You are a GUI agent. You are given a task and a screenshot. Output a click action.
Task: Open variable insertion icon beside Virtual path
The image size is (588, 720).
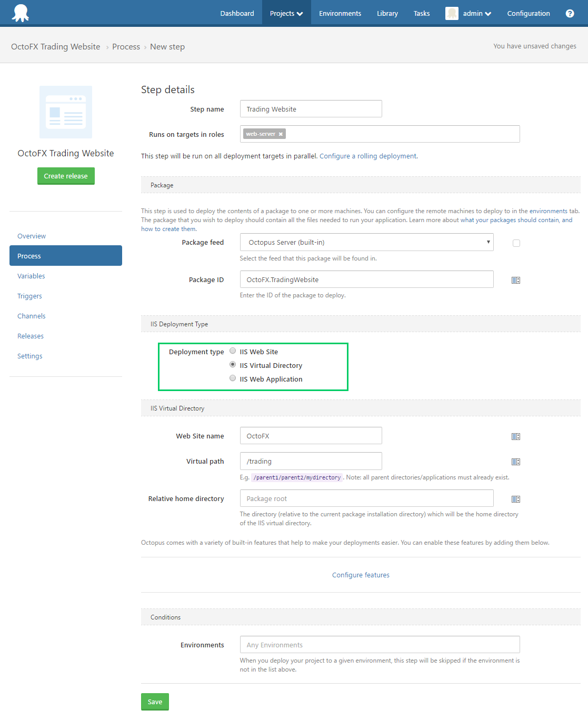[x=515, y=461]
